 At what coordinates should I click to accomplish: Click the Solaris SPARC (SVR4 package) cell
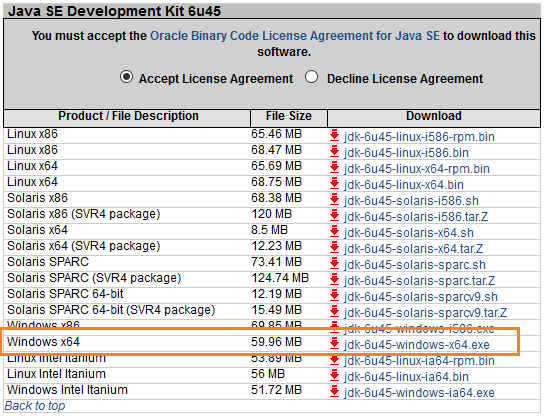coord(94,278)
